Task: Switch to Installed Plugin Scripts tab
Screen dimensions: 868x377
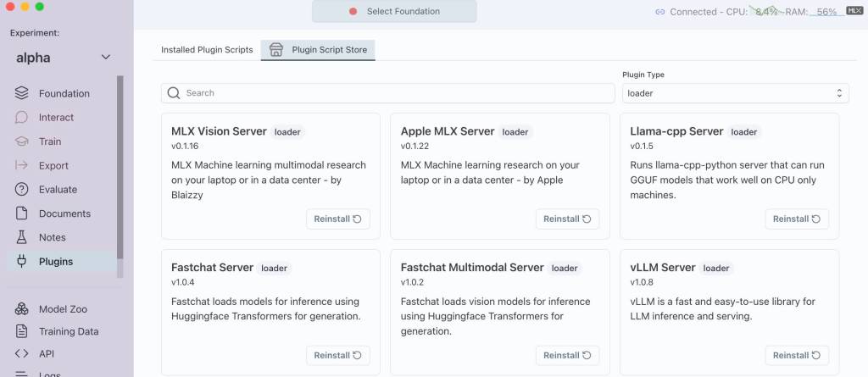Action: click(207, 50)
